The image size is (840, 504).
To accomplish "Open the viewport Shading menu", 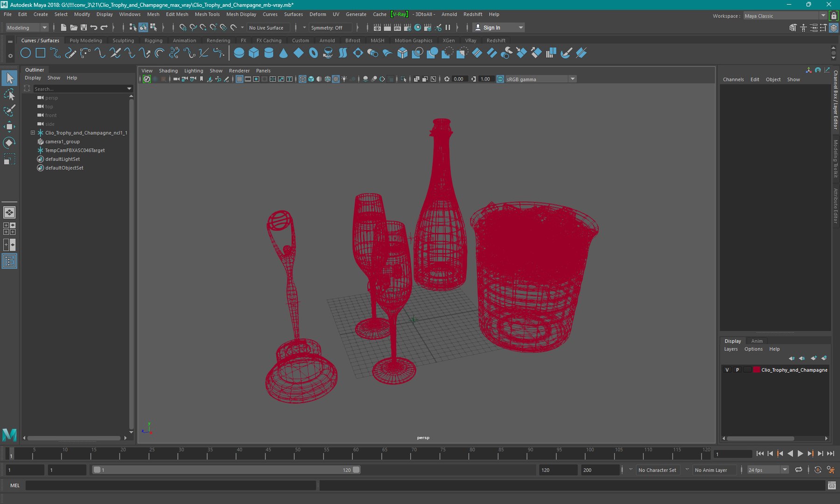I will [168, 71].
